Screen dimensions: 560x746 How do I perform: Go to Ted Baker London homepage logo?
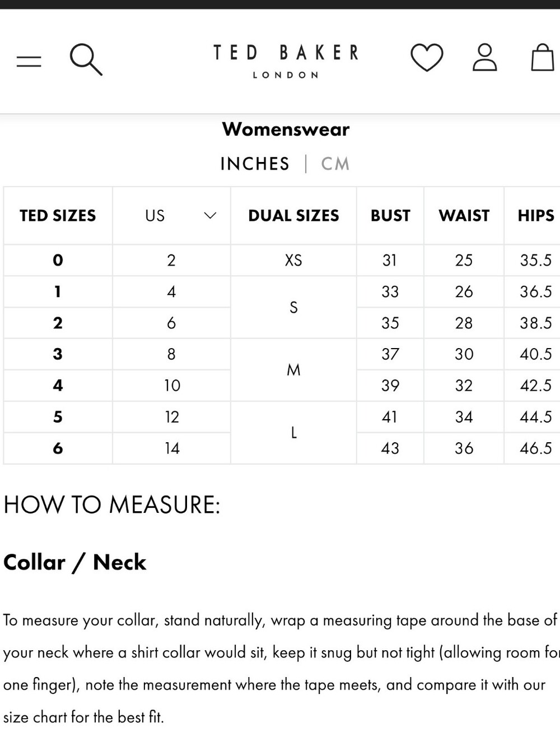pos(286,61)
